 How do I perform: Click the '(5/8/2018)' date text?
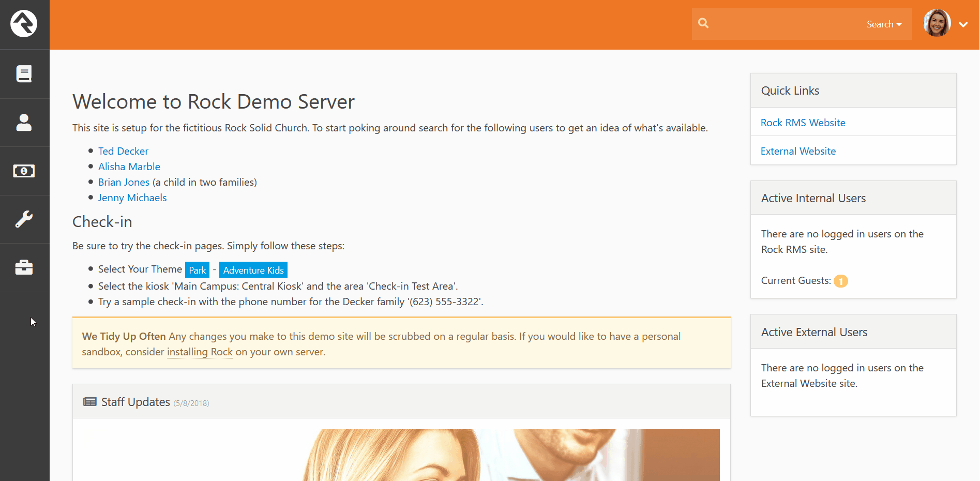coord(191,403)
